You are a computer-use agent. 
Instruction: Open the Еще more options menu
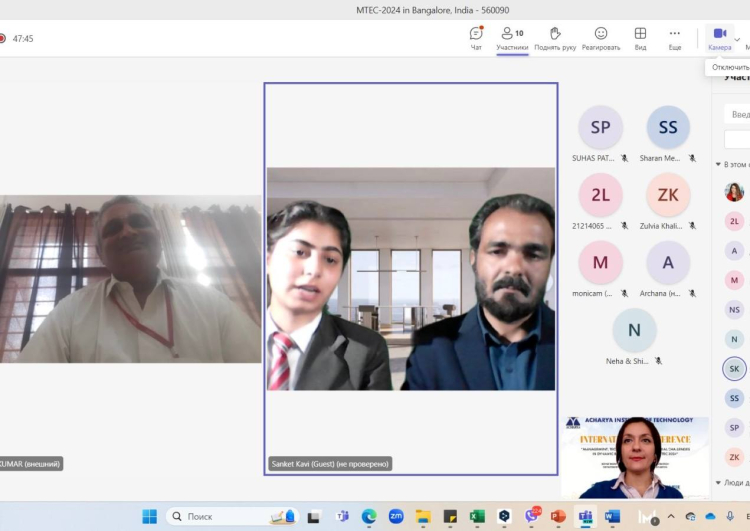675,37
